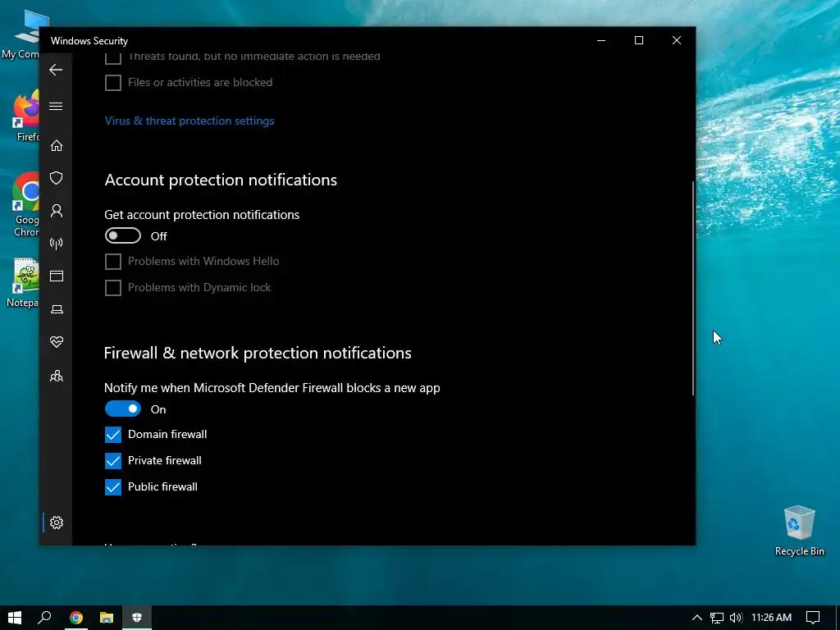Open volume speaker tray icon
Viewport: 840px width, 630px height.
point(736,618)
